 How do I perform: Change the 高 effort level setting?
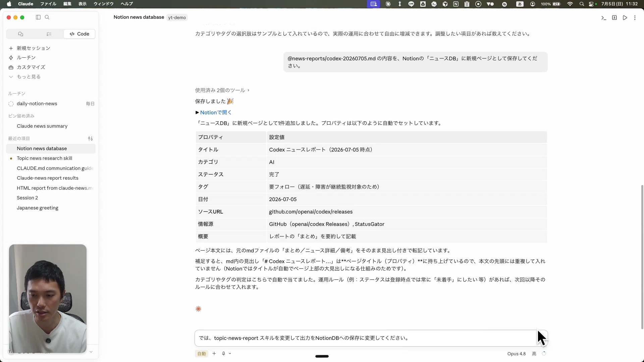(534, 354)
